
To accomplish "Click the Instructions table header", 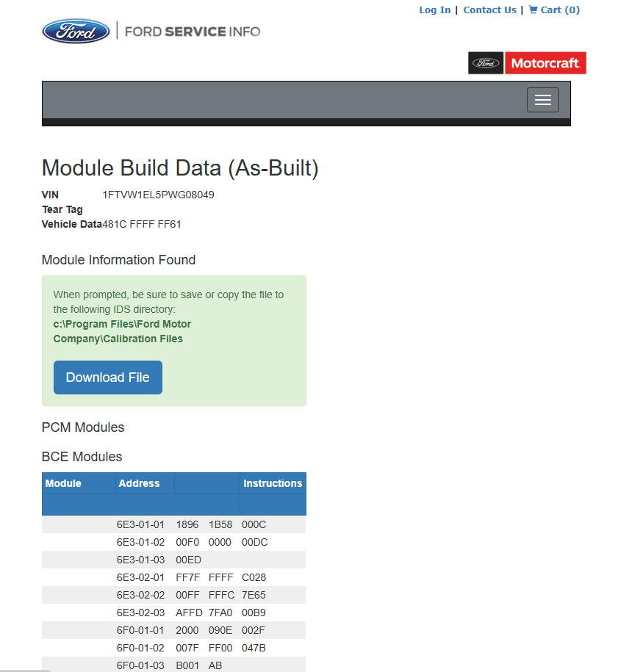I will point(273,483).
